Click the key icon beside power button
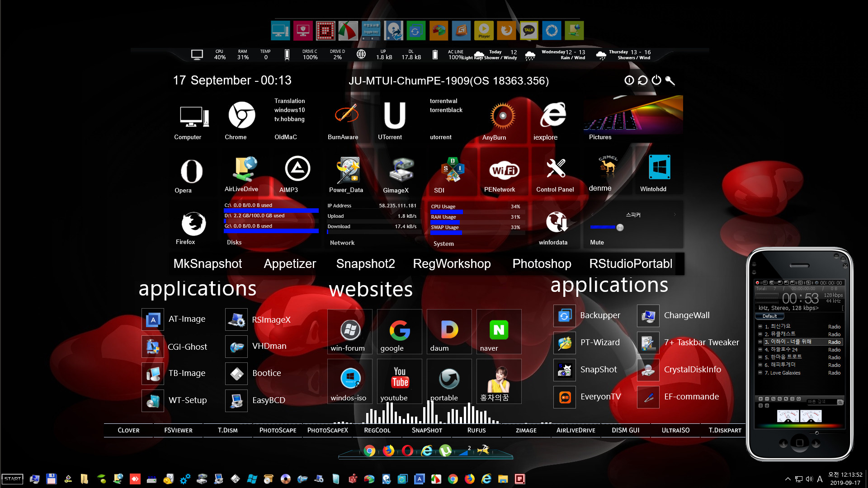 click(x=670, y=80)
